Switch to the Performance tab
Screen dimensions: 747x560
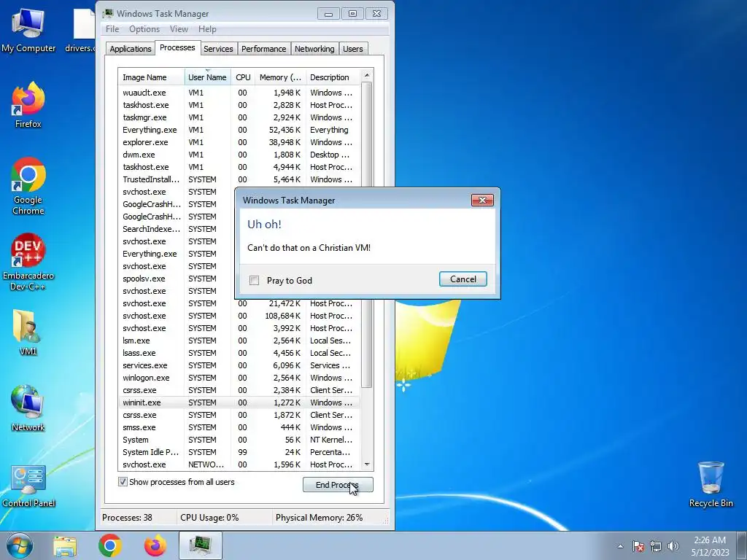click(x=263, y=49)
